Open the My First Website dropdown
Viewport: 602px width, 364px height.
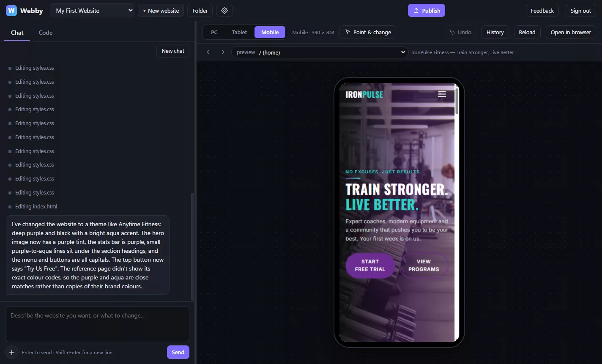92,11
